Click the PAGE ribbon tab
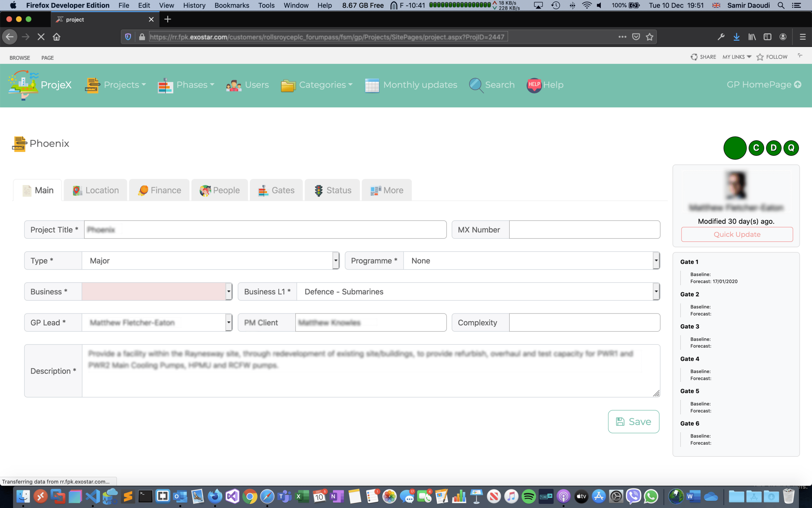 [48, 58]
